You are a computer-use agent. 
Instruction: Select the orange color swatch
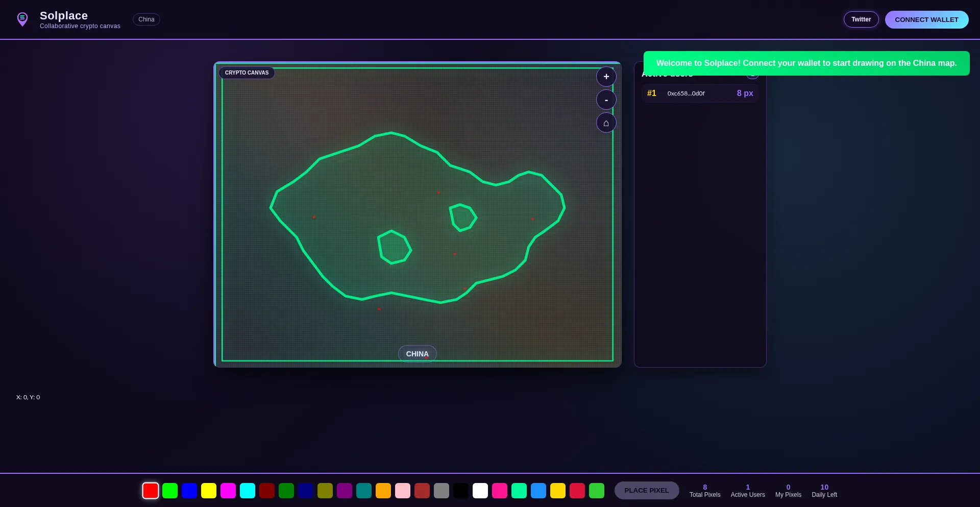click(x=383, y=491)
